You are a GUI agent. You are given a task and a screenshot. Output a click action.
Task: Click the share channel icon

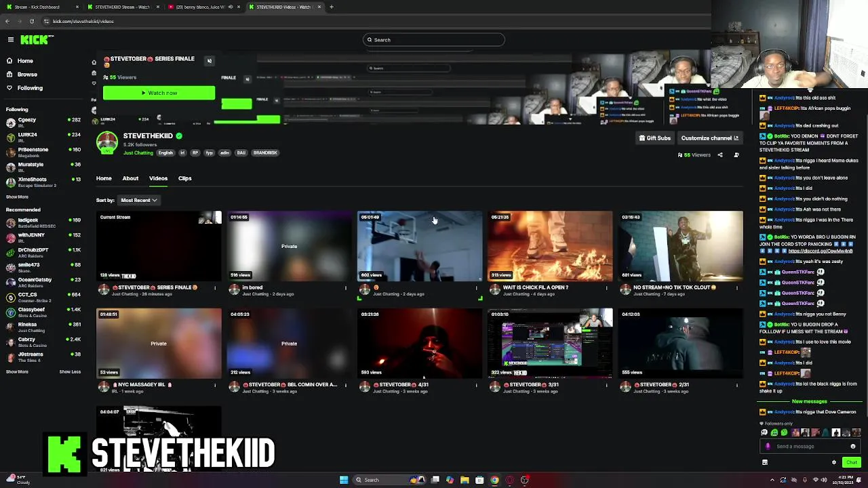click(720, 155)
